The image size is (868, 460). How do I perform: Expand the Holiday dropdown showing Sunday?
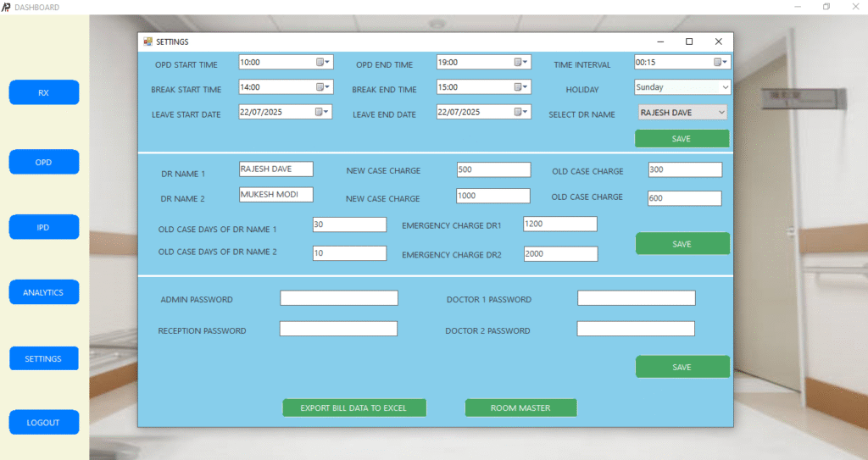[725, 86]
